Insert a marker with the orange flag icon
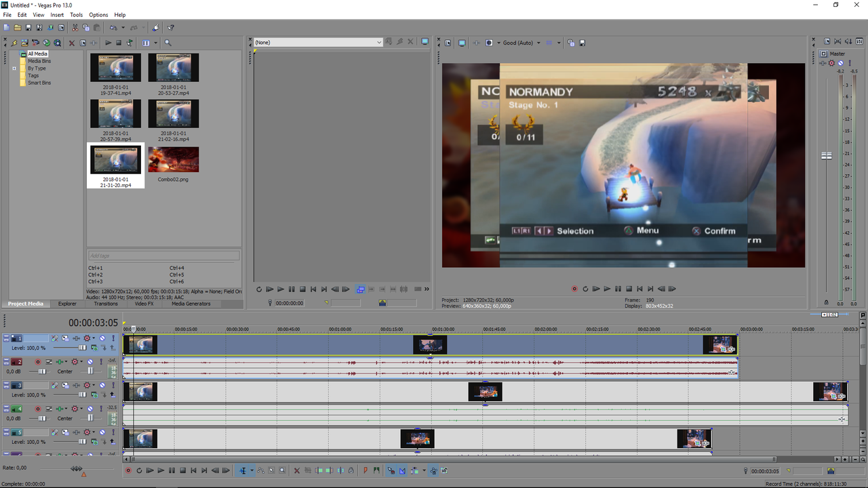Screen dimensions: 868x488 tap(366, 470)
